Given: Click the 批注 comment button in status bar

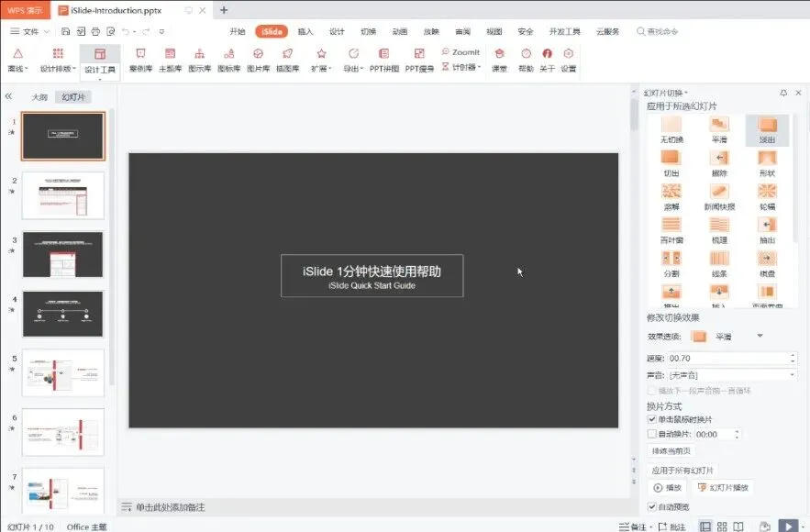Looking at the screenshot, I should (672, 526).
